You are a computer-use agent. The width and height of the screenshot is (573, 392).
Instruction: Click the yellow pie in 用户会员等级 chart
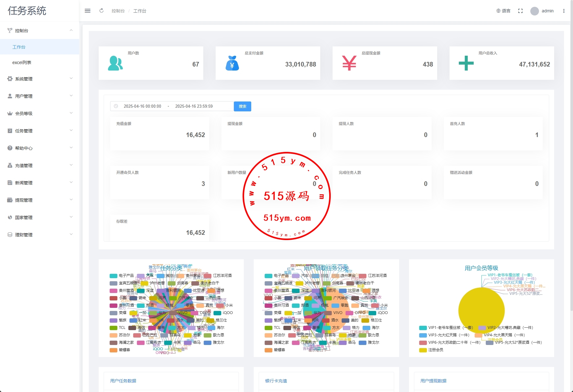481,311
